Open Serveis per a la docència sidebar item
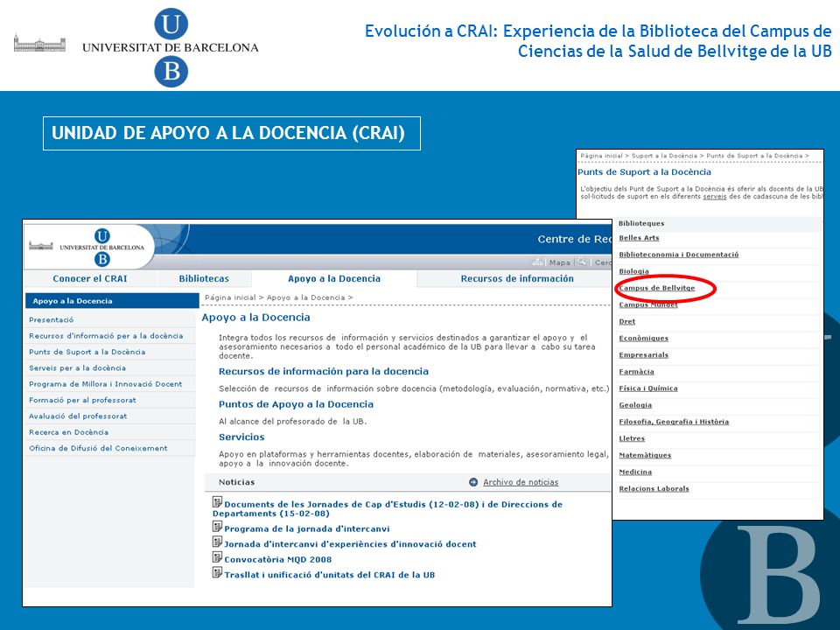 pos(78,368)
